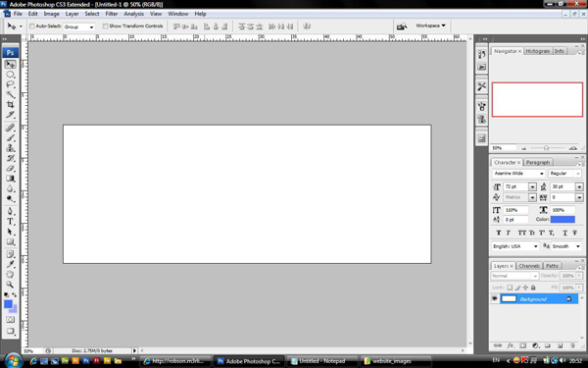Viewport: 588px width, 368px height.
Task: Select the Horizontal Type tool
Action: [11, 222]
